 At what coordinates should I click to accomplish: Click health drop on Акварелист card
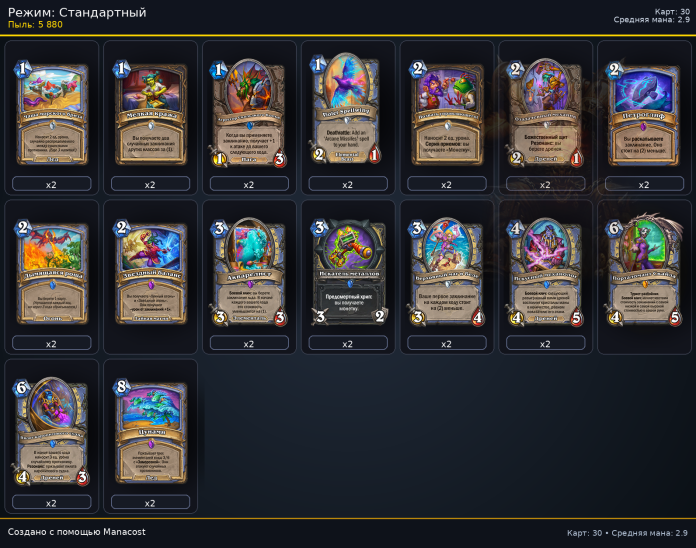280,317
